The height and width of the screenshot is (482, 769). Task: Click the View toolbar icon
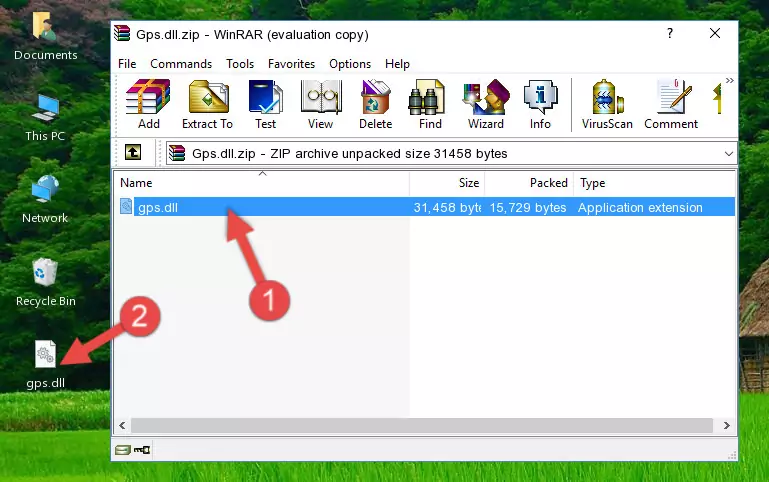(321, 104)
